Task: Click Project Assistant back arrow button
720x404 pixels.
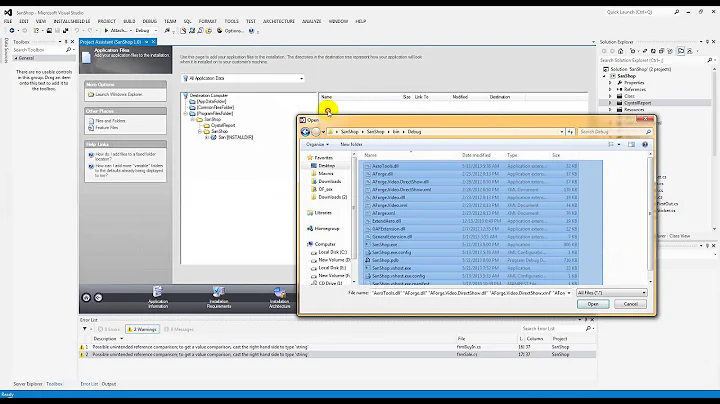Action: tap(98, 297)
